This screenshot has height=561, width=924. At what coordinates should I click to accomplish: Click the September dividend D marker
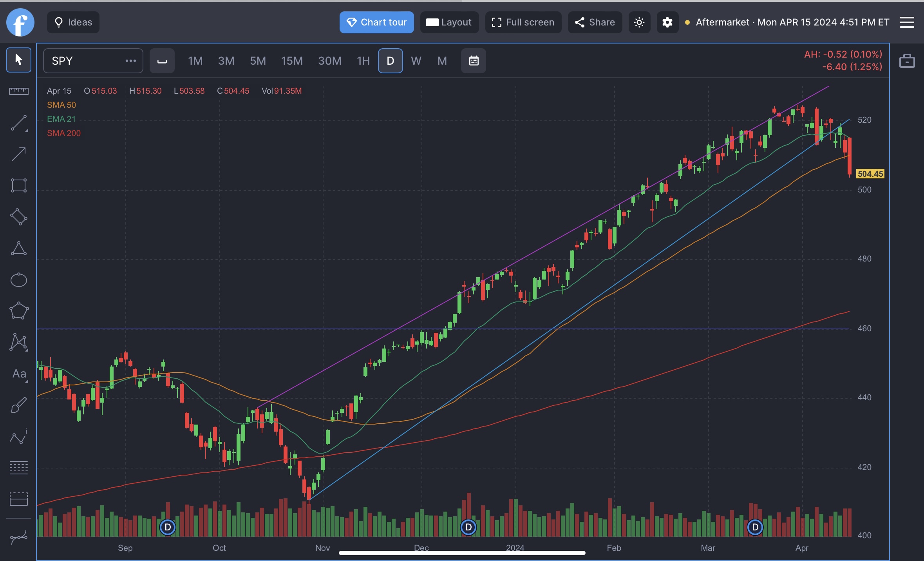(168, 527)
